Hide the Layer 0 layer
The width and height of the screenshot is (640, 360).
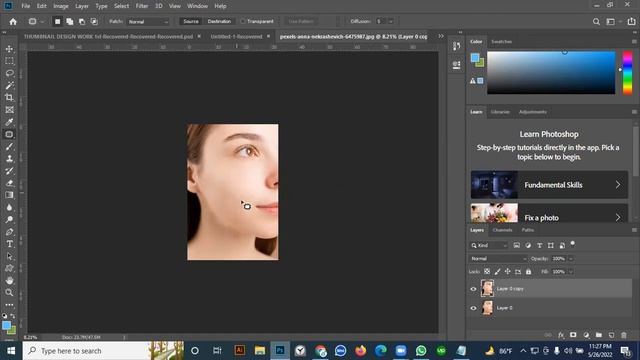tap(473, 308)
